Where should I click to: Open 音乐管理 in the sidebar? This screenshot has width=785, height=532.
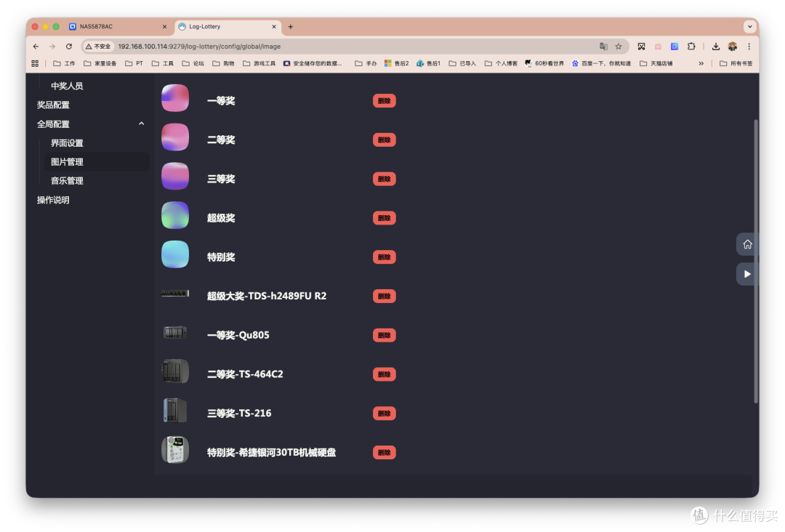coord(67,181)
